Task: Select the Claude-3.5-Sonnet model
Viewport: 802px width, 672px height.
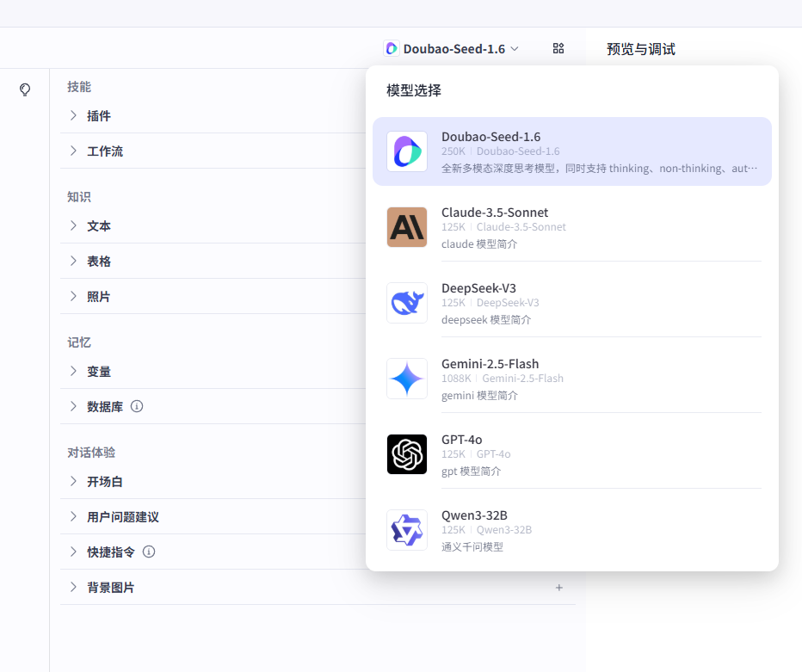Action: (572, 227)
